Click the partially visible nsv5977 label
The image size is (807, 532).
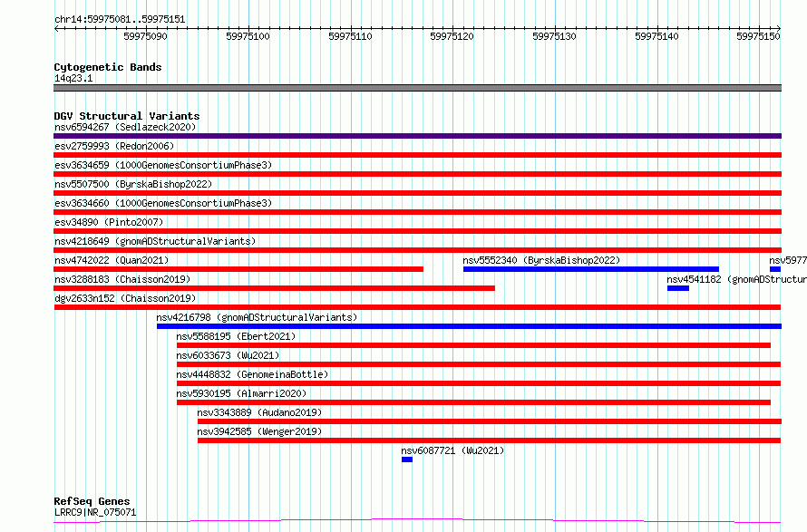[788, 260]
